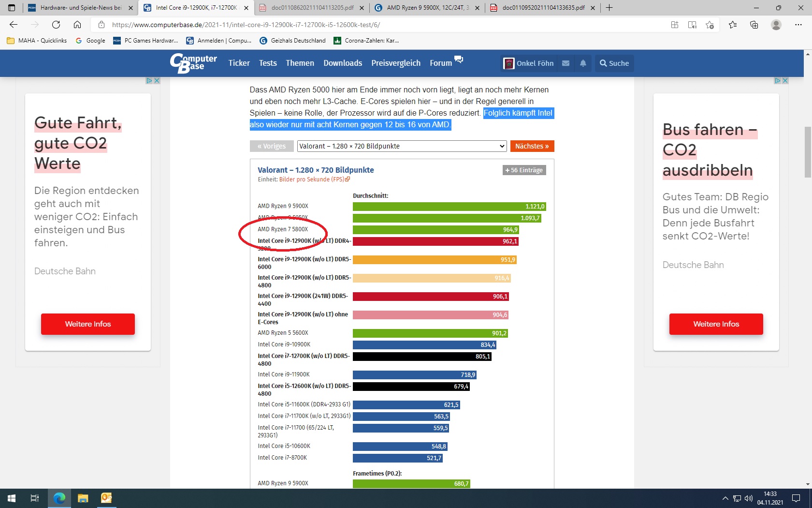Click the Intel Core i7-12700K black bar

422,357
